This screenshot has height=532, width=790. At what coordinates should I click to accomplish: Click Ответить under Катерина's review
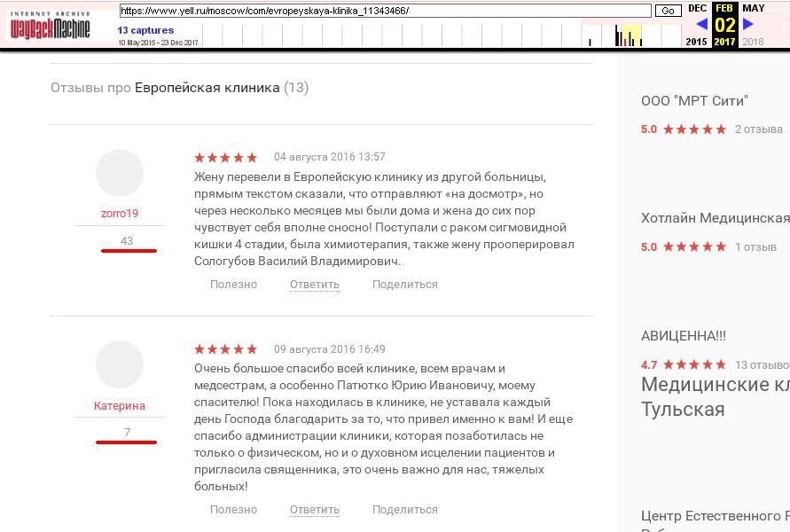click(315, 510)
